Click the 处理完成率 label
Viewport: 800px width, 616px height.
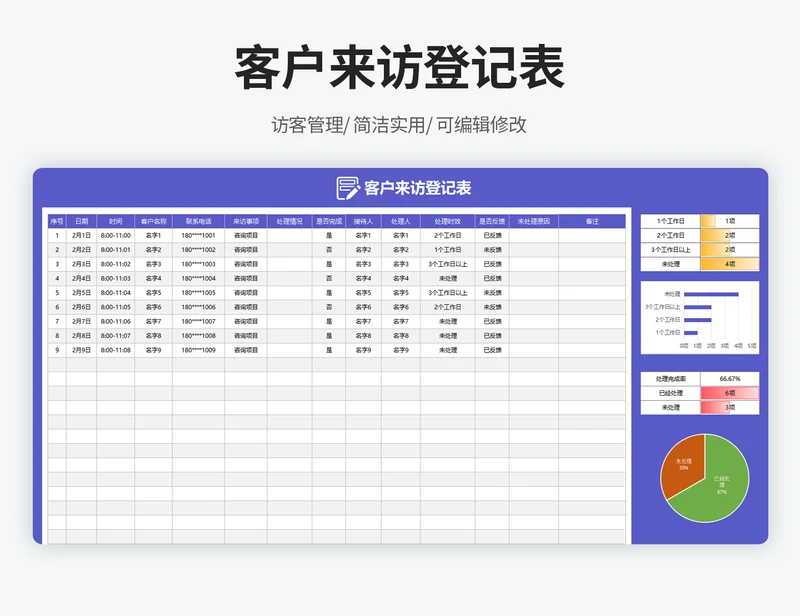pyautogui.click(x=670, y=379)
